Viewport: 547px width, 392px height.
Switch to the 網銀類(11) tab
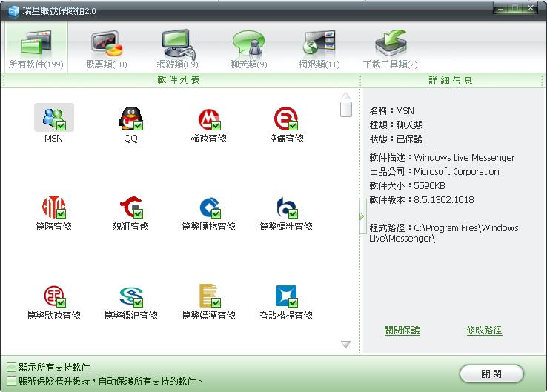[319, 48]
